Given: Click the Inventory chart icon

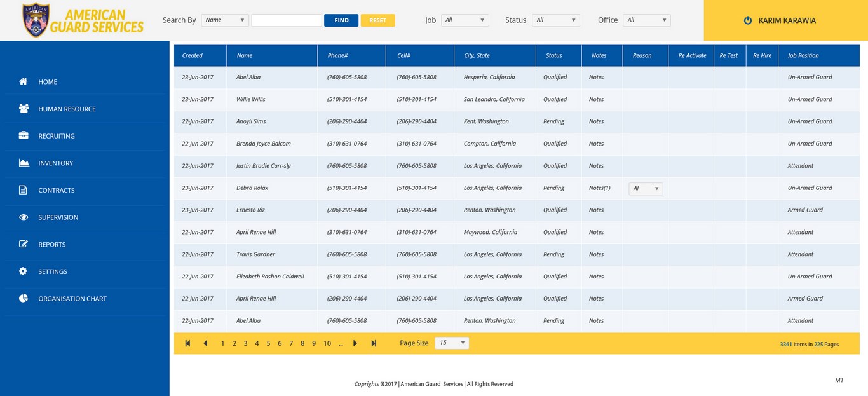Looking at the screenshot, I should pos(24,163).
